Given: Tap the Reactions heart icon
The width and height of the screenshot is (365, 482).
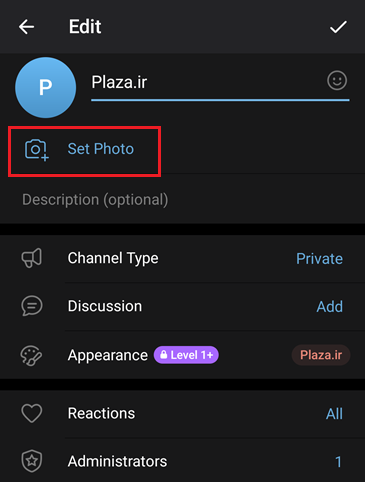Looking at the screenshot, I should (x=32, y=413).
